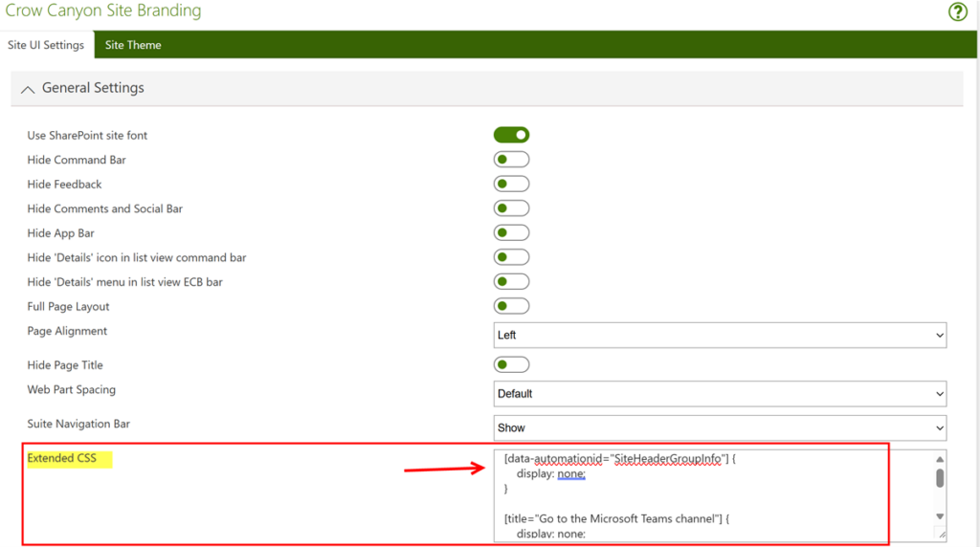
Task: Open the Page Alignment dropdown
Action: click(x=720, y=336)
